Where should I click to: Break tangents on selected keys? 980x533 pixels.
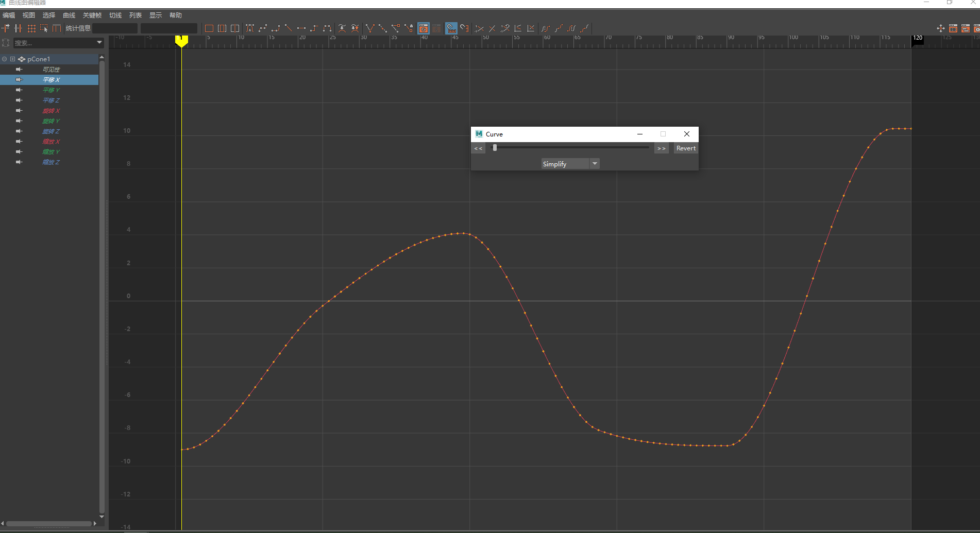pyautogui.click(x=370, y=28)
